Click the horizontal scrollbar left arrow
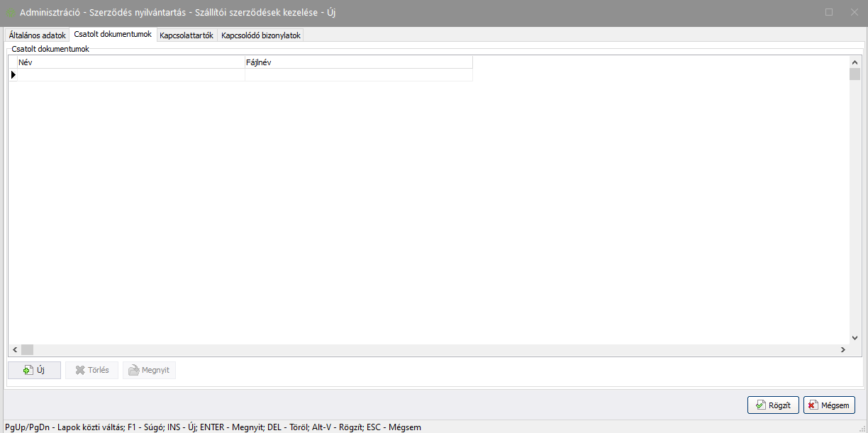Image resolution: width=868 pixels, height=433 pixels. (x=14, y=349)
